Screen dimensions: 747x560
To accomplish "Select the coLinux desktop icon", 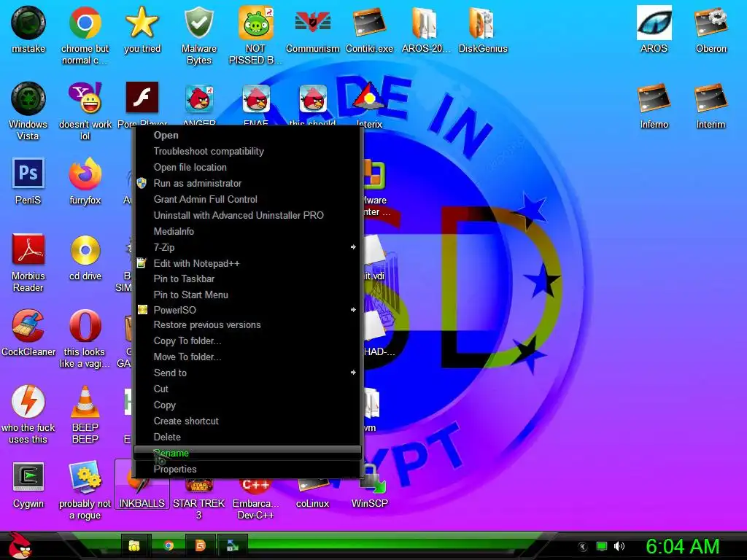I will (x=312, y=486).
